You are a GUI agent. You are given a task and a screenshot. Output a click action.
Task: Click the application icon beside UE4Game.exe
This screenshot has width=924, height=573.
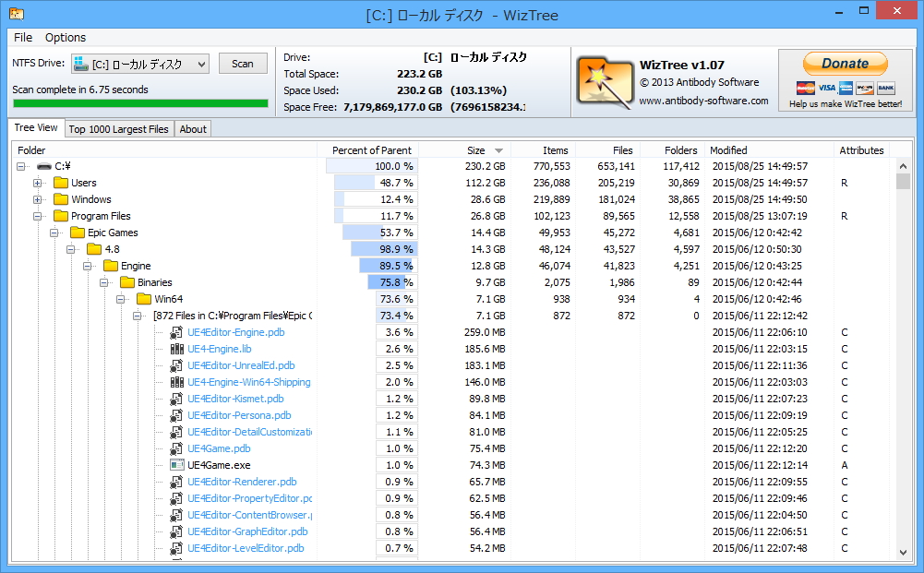pos(175,465)
